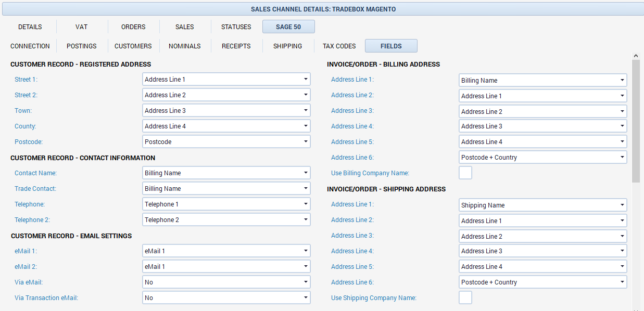Select the VAT tab
Screen dimensions: 644x311
81,27
